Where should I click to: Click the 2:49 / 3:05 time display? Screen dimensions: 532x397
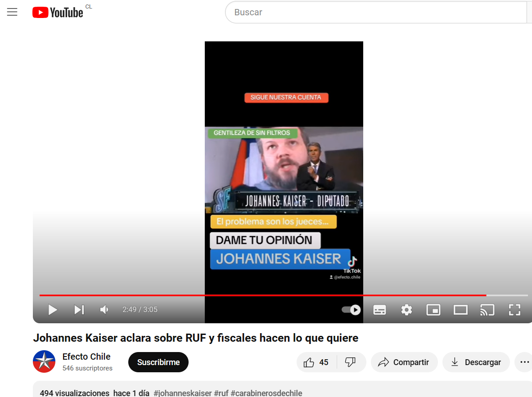(x=140, y=309)
